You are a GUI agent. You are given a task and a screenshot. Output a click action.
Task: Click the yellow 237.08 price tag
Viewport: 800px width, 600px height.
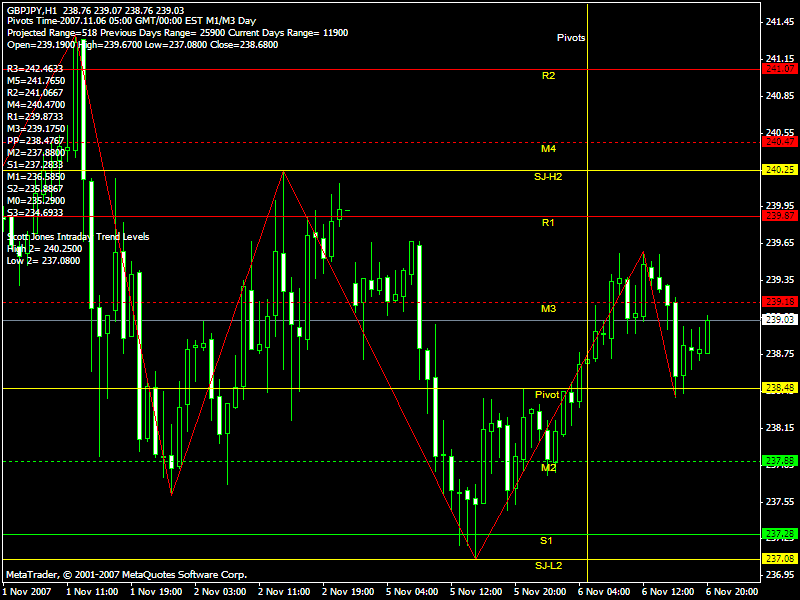click(778, 557)
